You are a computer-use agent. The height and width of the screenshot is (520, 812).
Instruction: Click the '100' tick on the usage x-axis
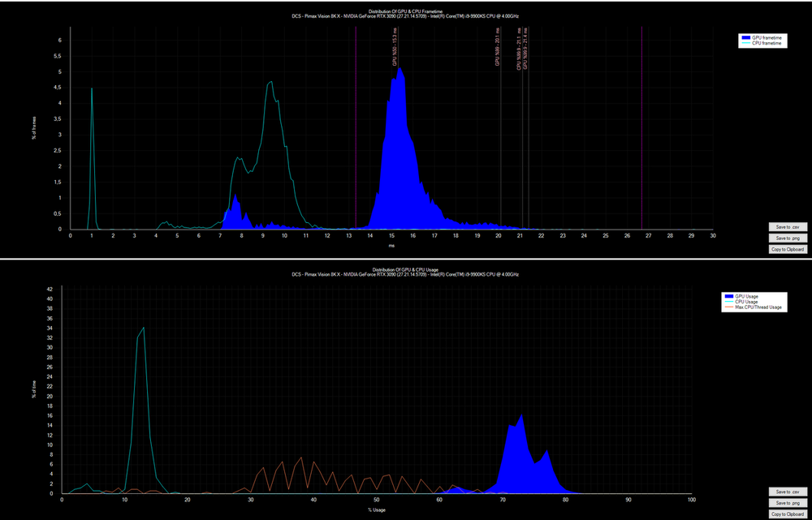click(x=691, y=499)
